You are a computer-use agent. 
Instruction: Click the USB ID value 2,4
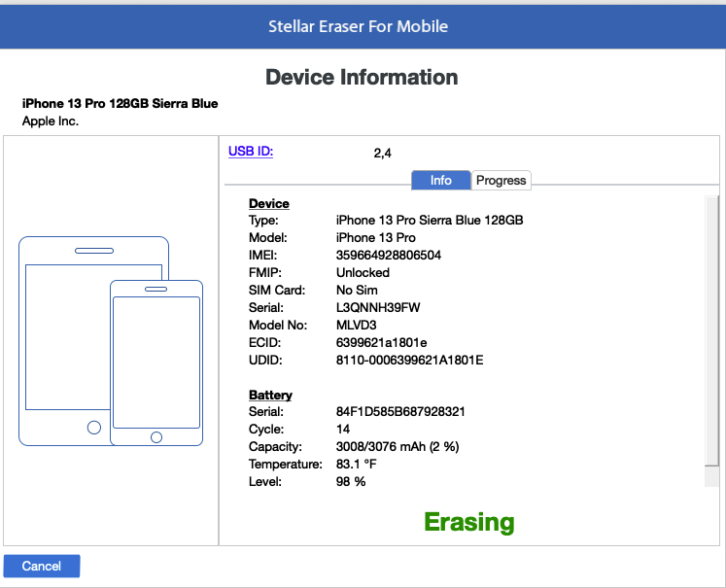[383, 154]
